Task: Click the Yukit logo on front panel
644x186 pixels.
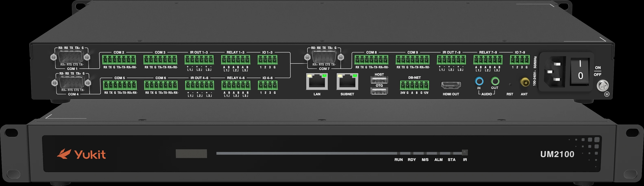Action: coord(81,154)
